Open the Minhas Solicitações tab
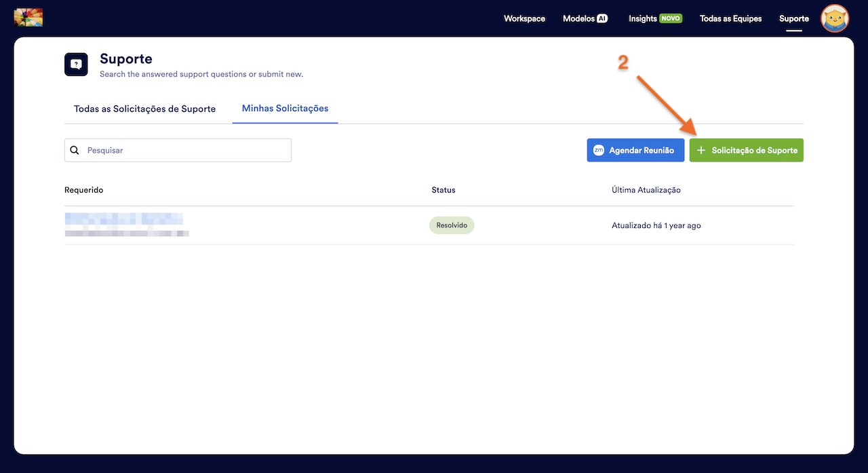 point(285,109)
